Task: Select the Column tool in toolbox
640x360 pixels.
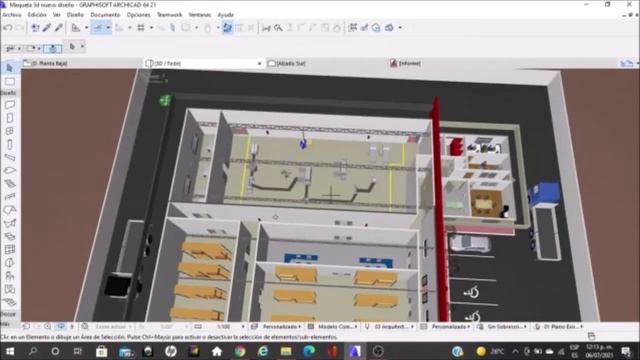Action: click(10, 144)
